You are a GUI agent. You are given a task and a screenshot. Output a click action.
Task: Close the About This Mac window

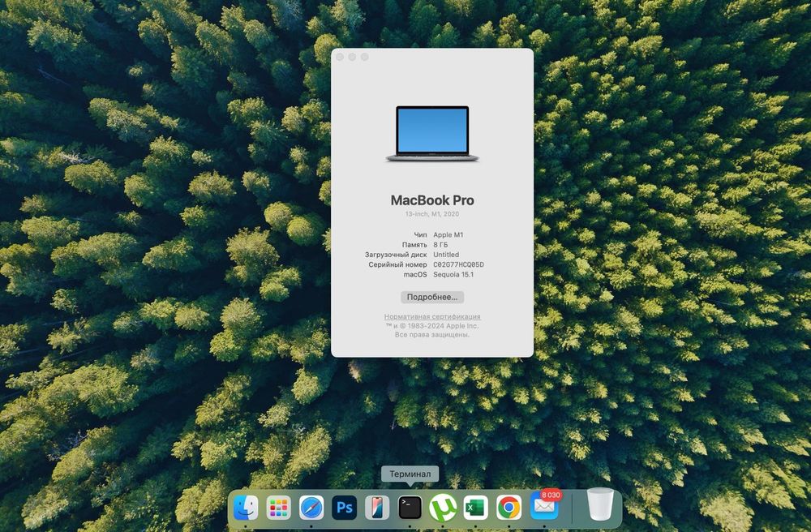tap(340, 57)
